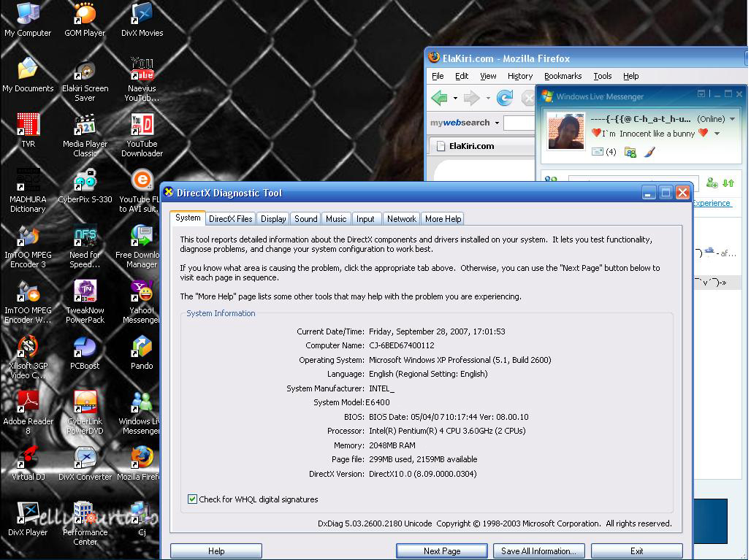
Task: Open the Music tab
Action: 336,219
